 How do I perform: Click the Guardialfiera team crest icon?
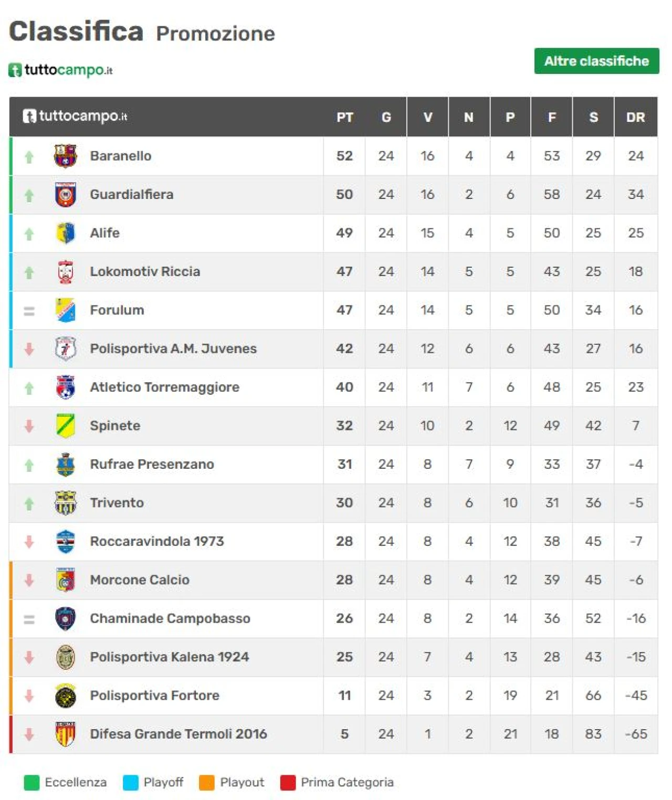66,195
